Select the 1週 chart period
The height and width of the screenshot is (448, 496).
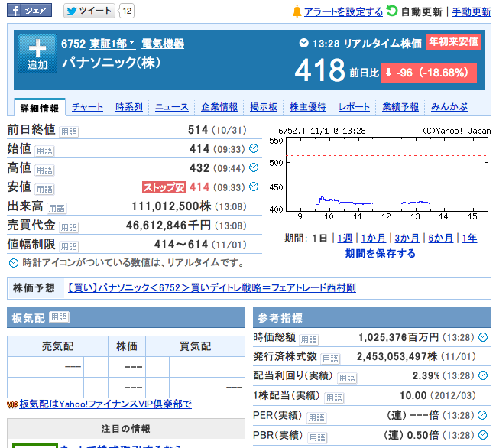pyautogui.click(x=345, y=239)
